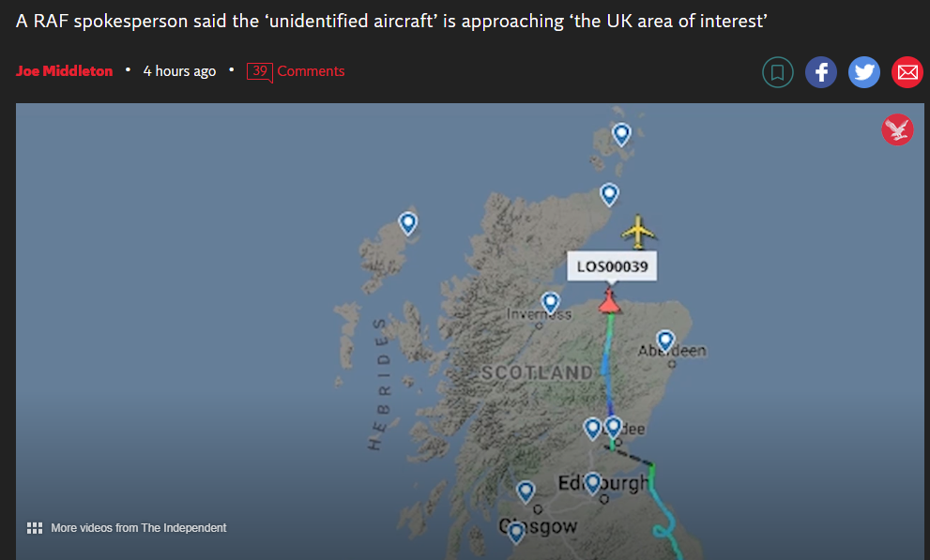Click the Independent eagle logo on the video
The width and height of the screenshot is (930, 560).
(x=897, y=130)
